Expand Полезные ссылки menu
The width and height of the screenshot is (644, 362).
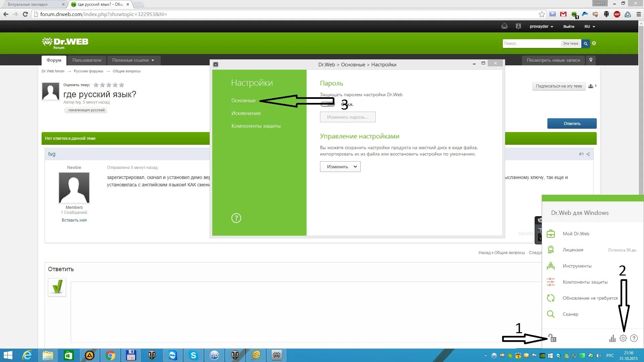tap(133, 60)
